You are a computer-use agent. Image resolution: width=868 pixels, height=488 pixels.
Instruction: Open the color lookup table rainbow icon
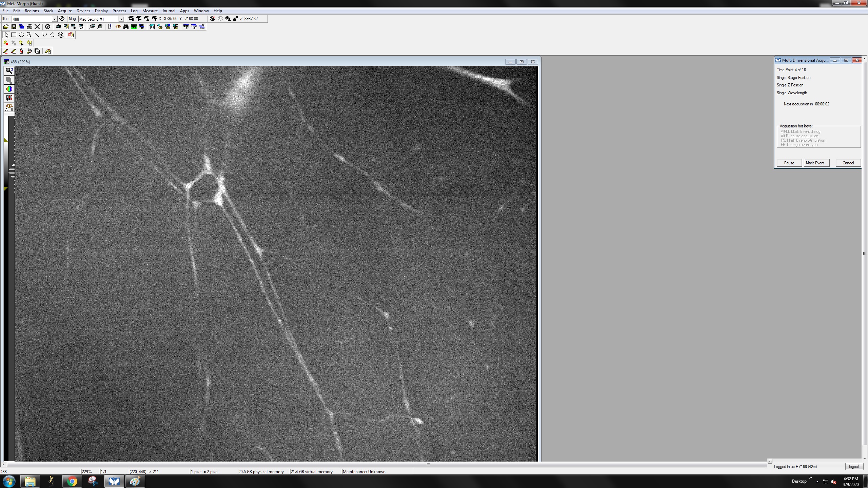[9, 89]
